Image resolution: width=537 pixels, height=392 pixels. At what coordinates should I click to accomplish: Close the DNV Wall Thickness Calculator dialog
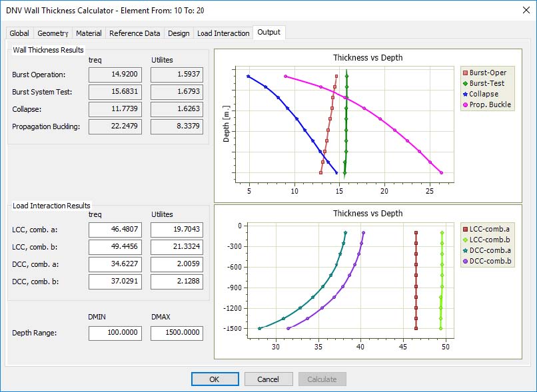(x=526, y=10)
